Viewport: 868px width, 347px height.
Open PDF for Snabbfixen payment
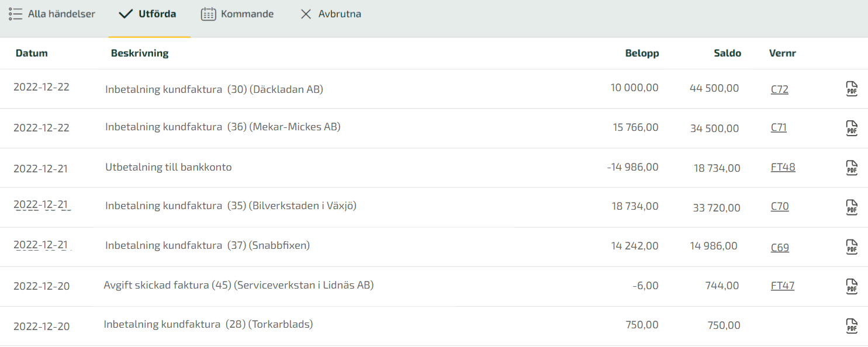coord(852,247)
